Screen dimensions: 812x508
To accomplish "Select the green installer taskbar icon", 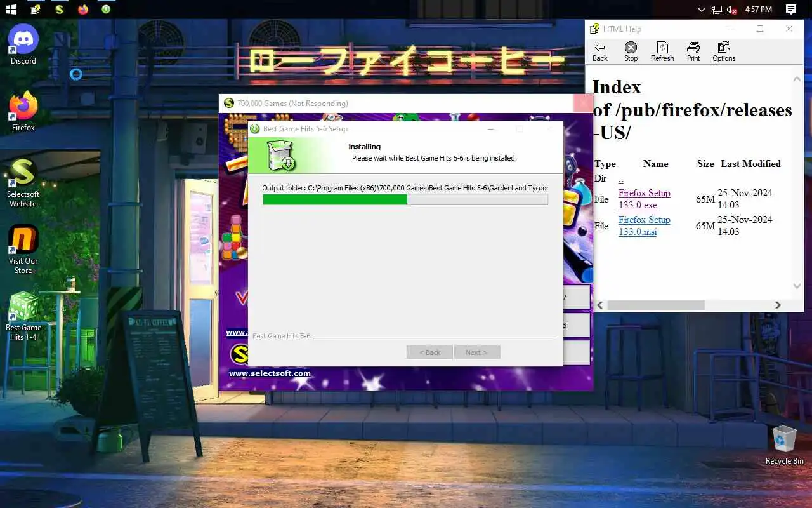I will coord(106,10).
